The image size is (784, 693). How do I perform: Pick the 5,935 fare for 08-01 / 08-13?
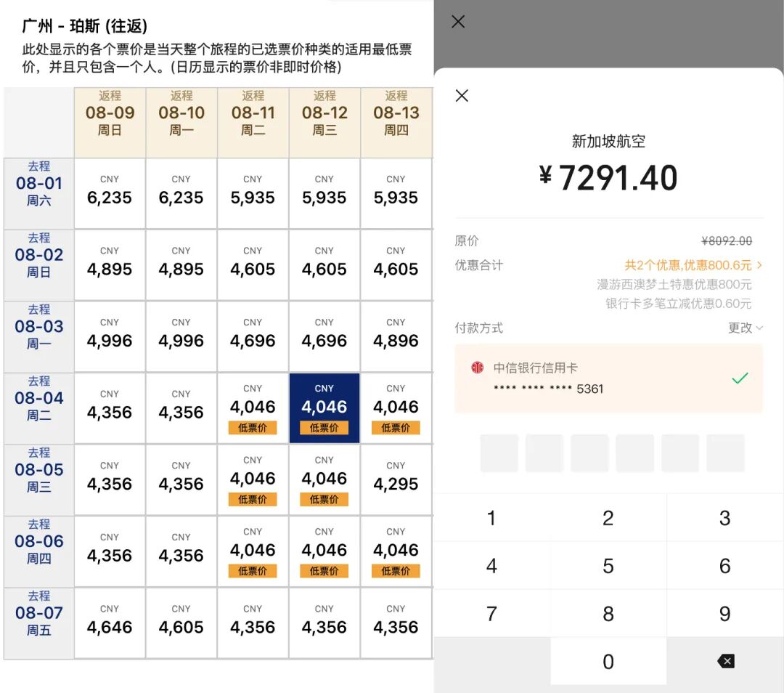click(x=396, y=194)
